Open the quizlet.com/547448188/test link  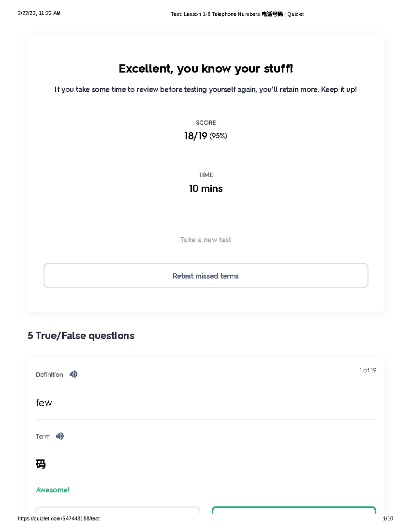point(58,519)
